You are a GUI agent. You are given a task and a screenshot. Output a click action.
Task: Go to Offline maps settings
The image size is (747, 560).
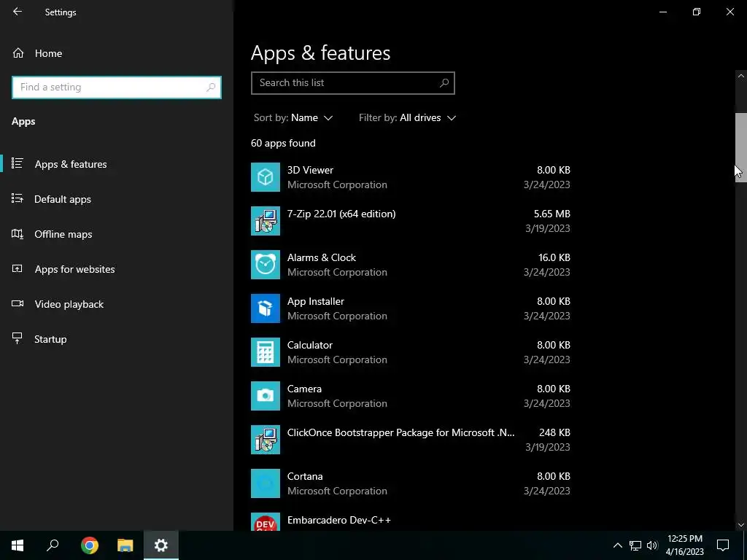(x=63, y=234)
